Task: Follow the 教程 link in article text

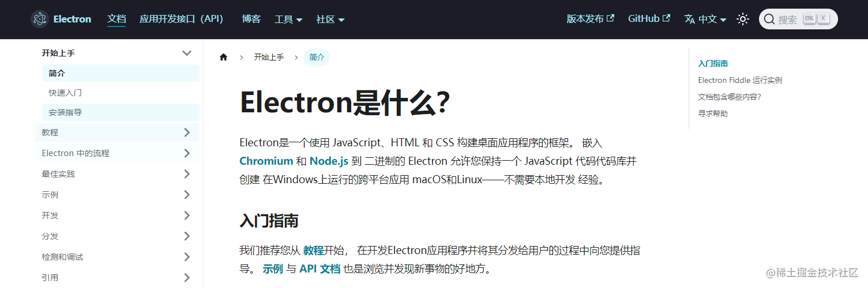Action: [x=313, y=251]
